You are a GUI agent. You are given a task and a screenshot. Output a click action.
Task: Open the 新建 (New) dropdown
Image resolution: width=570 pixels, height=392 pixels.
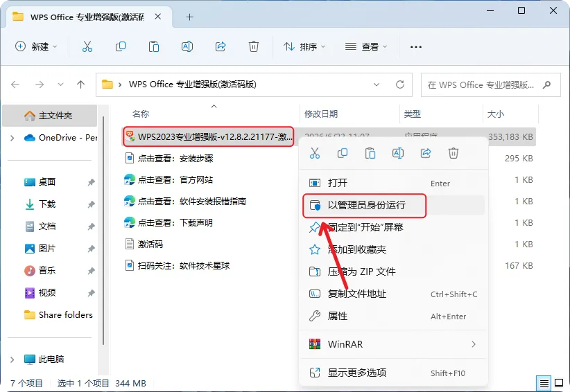pos(36,46)
